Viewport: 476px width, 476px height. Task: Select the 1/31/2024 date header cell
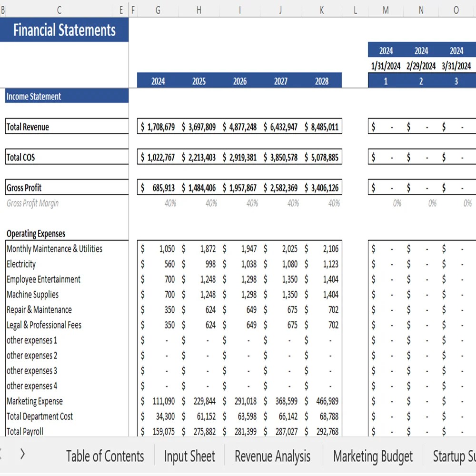pos(385,66)
